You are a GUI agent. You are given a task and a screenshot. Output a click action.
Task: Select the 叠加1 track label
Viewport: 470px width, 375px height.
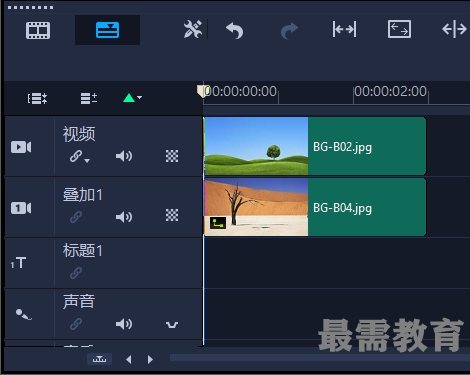tap(83, 195)
